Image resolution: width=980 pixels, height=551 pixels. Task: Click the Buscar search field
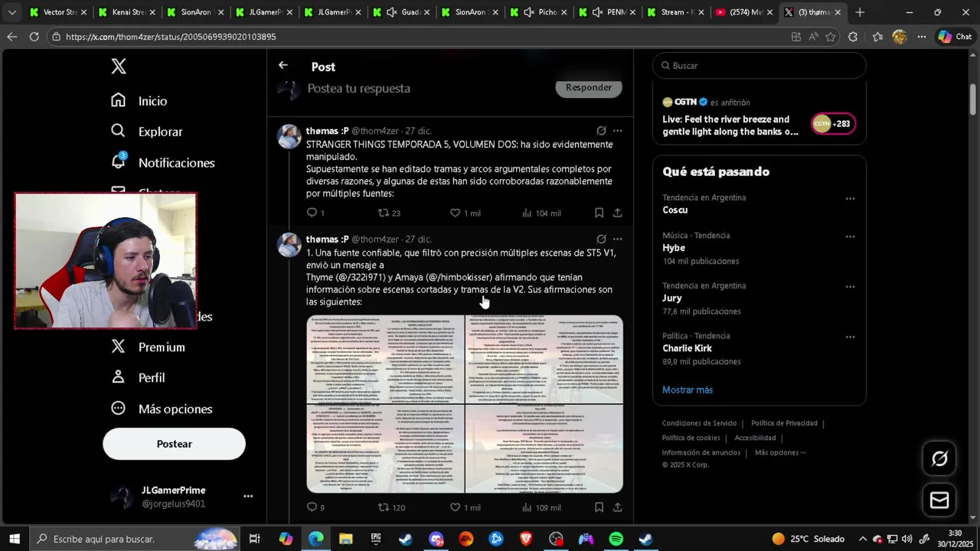click(759, 66)
